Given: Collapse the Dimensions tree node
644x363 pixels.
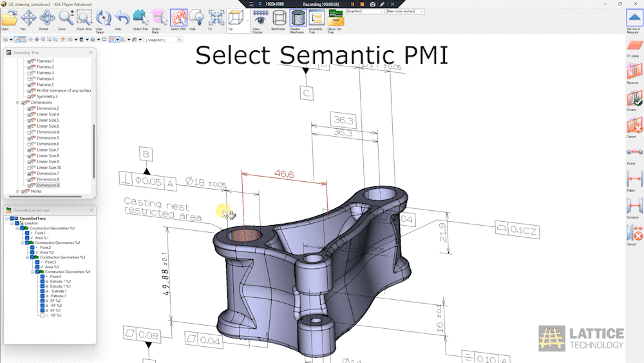Looking at the screenshot, I should pyautogui.click(x=17, y=103).
